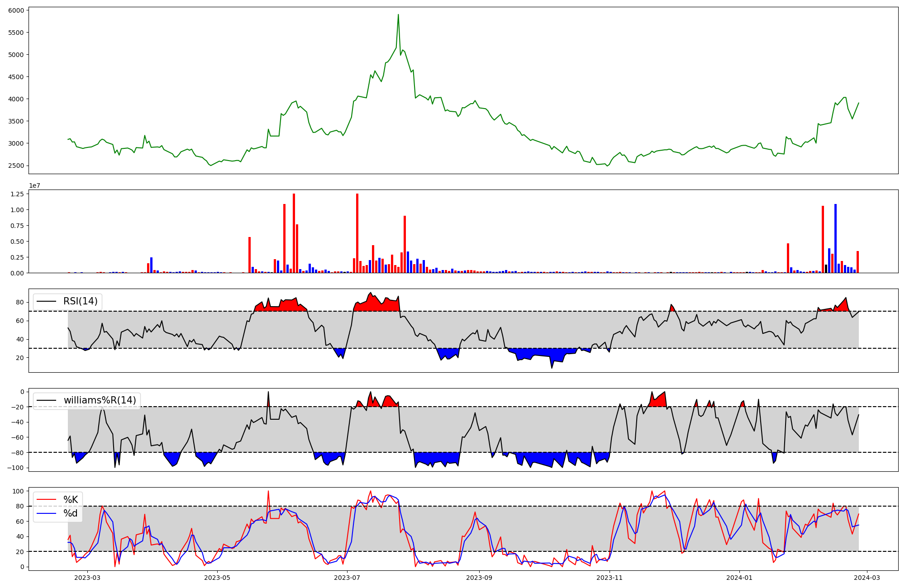Click the 2500 price axis label
This screenshot has width=905, height=588.
click(x=15, y=166)
